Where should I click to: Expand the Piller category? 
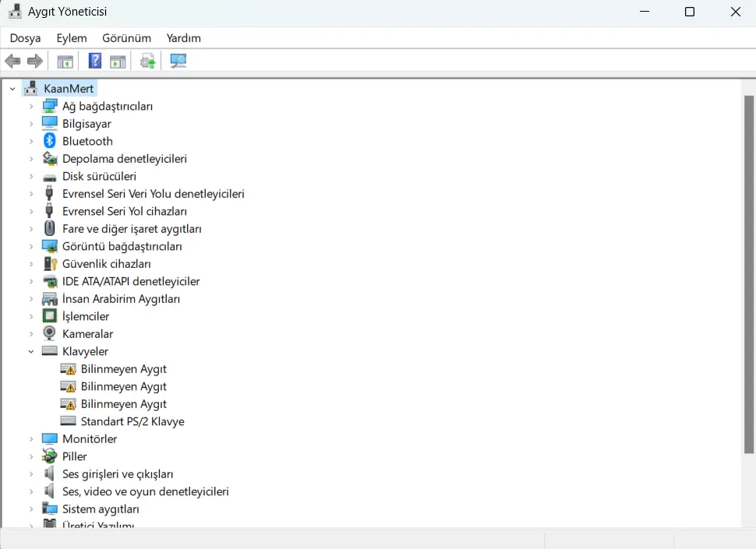31,456
